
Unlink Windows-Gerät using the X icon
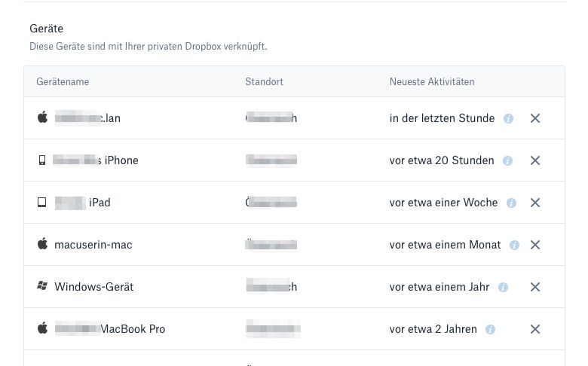pos(535,287)
